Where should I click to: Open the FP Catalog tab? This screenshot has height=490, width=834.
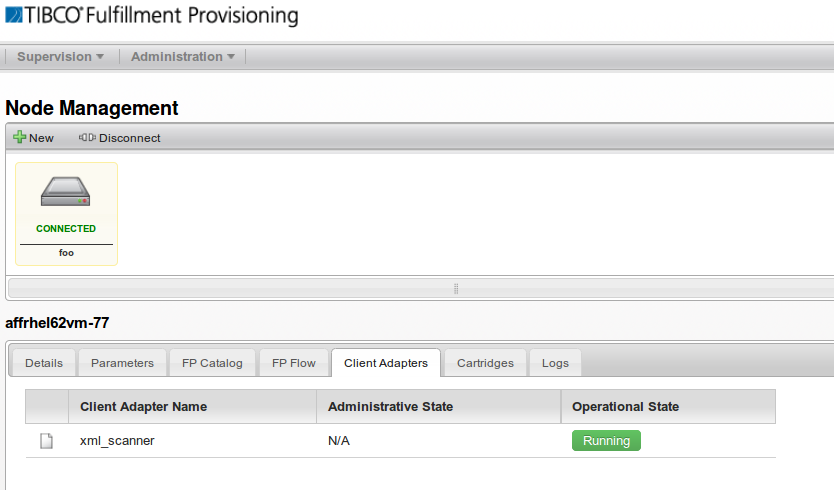click(212, 363)
